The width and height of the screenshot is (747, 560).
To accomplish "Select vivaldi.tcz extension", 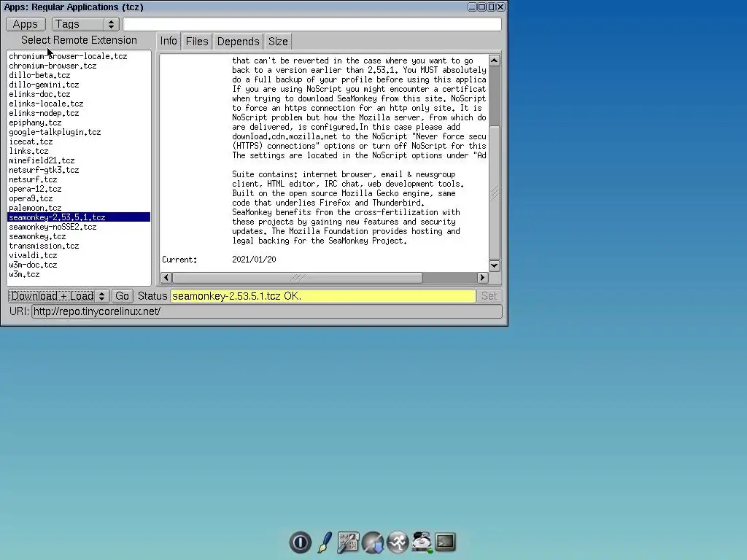I will (79, 255).
